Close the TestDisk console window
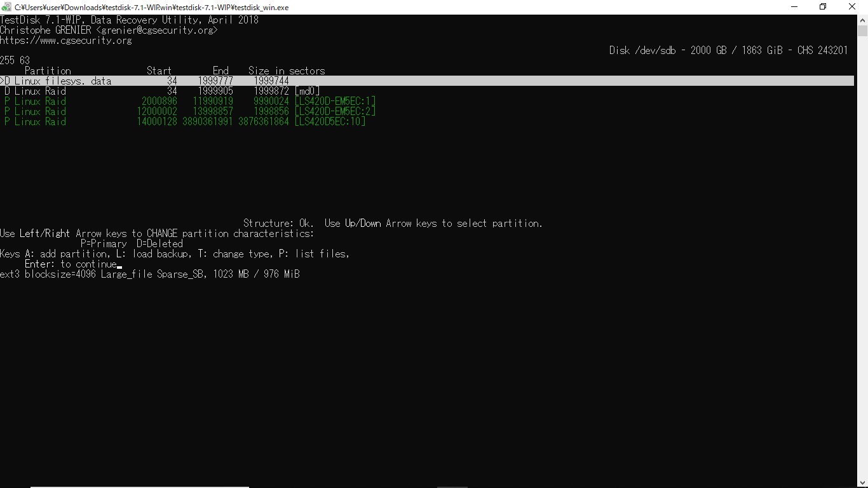This screenshot has width=868, height=488. [852, 7]
